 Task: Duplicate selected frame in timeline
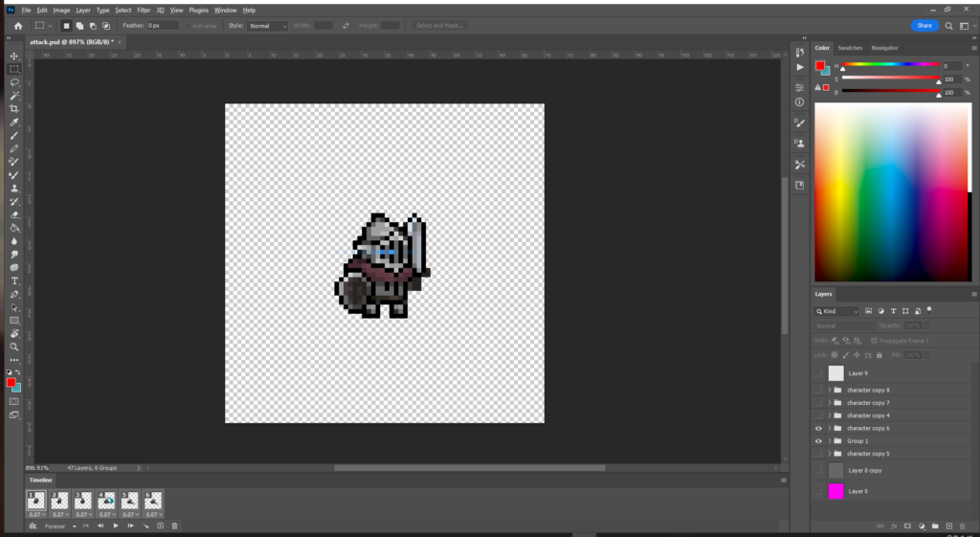160,526
